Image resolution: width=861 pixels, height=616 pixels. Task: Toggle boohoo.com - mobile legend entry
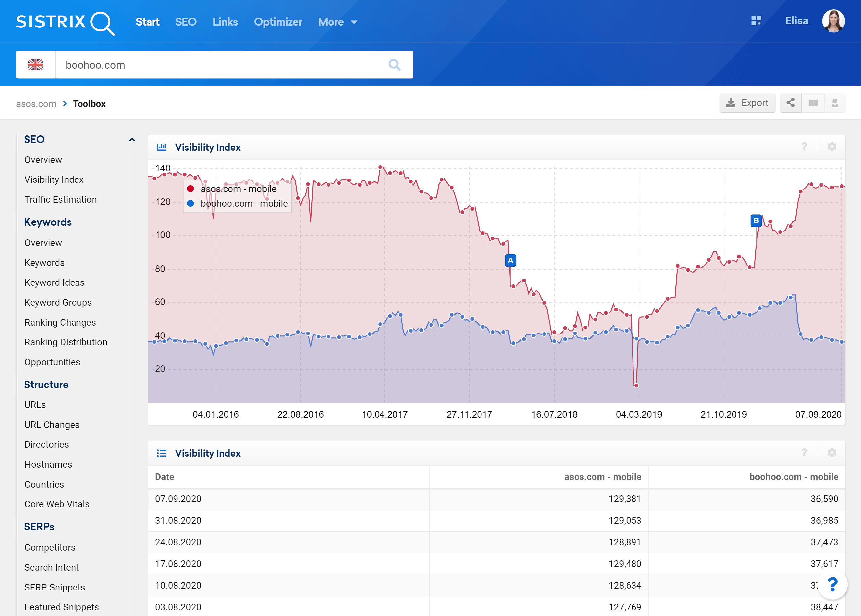click(x=238, y=203)
